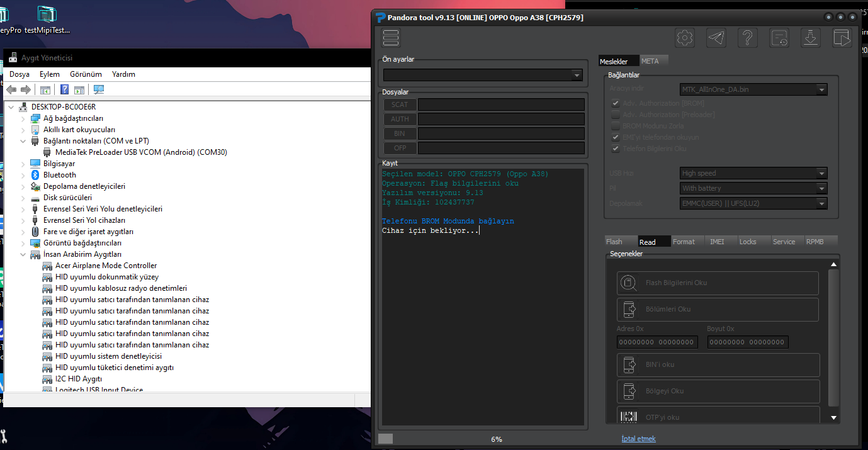The image size is (868, 450).
Task: Open the log history icon in Pandora toolbar
Action: click(779, 38)
